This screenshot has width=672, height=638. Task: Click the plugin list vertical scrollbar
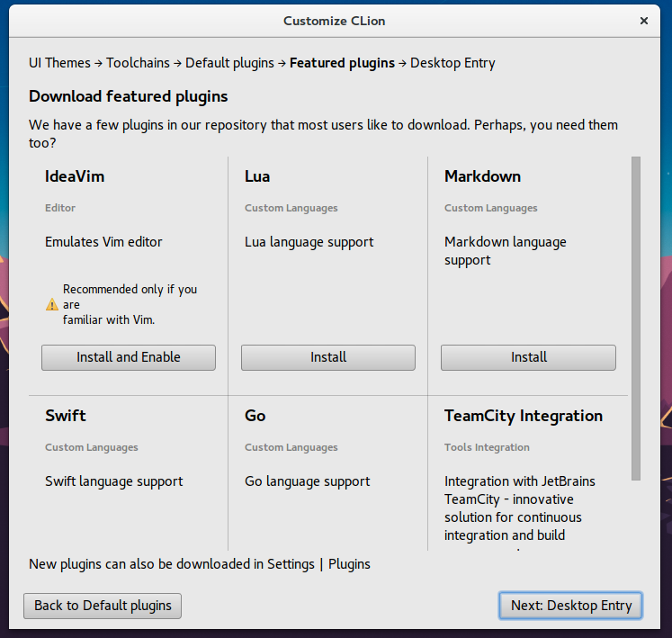(636, 319)
